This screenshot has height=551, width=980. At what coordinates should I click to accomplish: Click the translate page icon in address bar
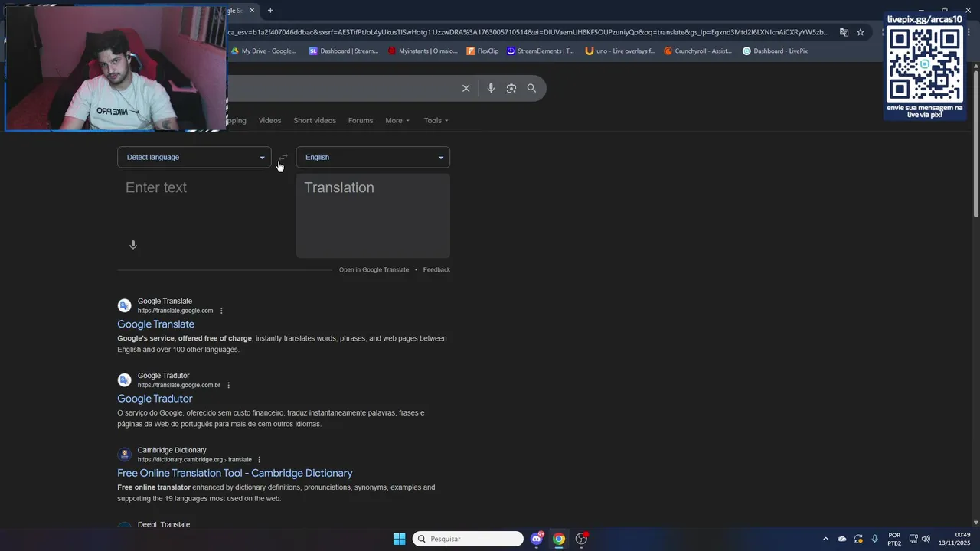pos(844,32)
